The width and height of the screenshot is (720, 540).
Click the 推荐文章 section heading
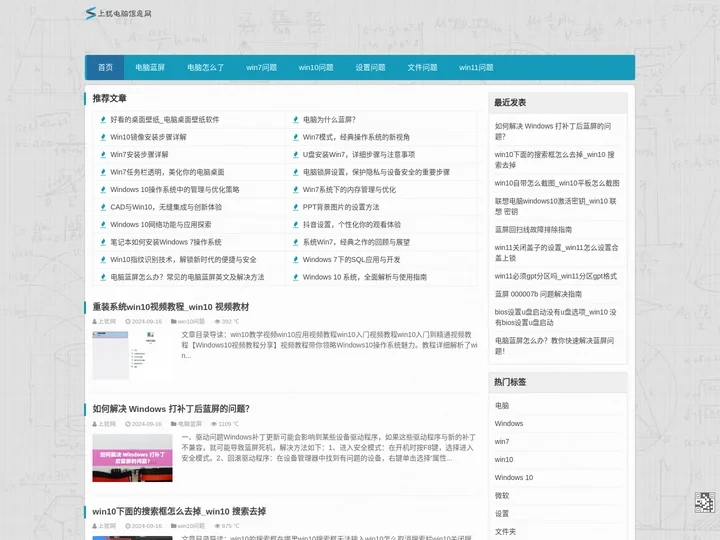pyautogui.click(x=109, y=98)
